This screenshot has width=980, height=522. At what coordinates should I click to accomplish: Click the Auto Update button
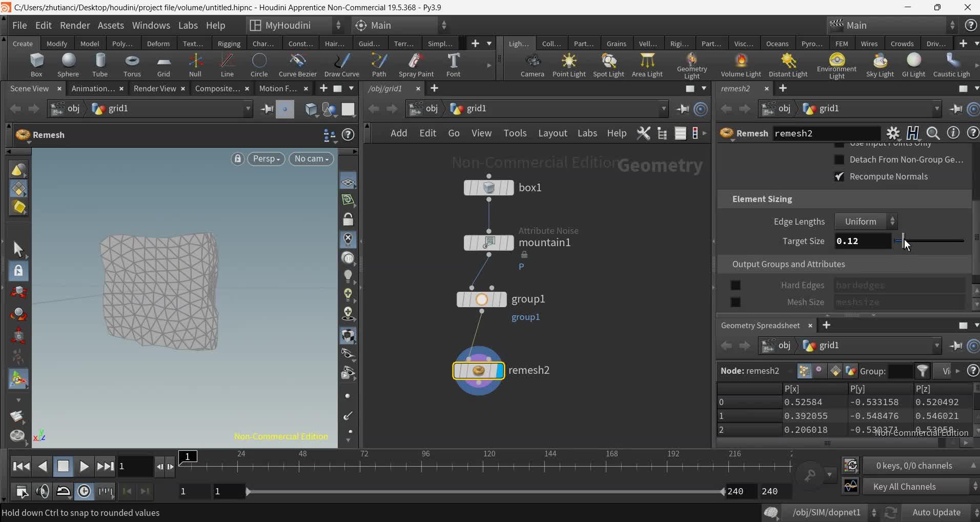point(936,512)
